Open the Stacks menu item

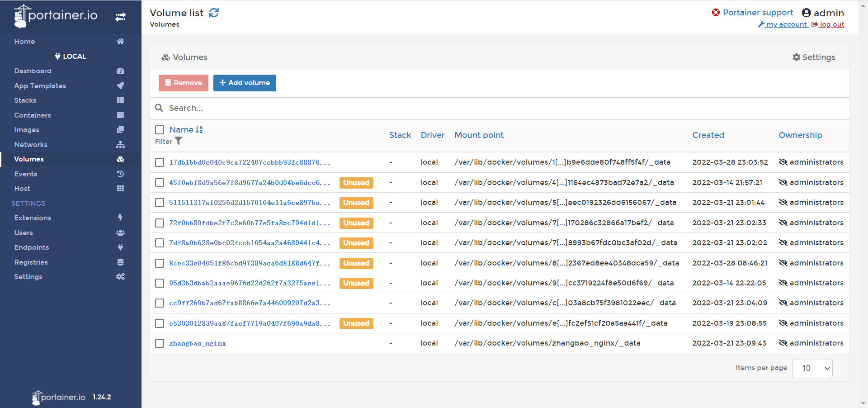pyautogui.click(x=25, y=100)
